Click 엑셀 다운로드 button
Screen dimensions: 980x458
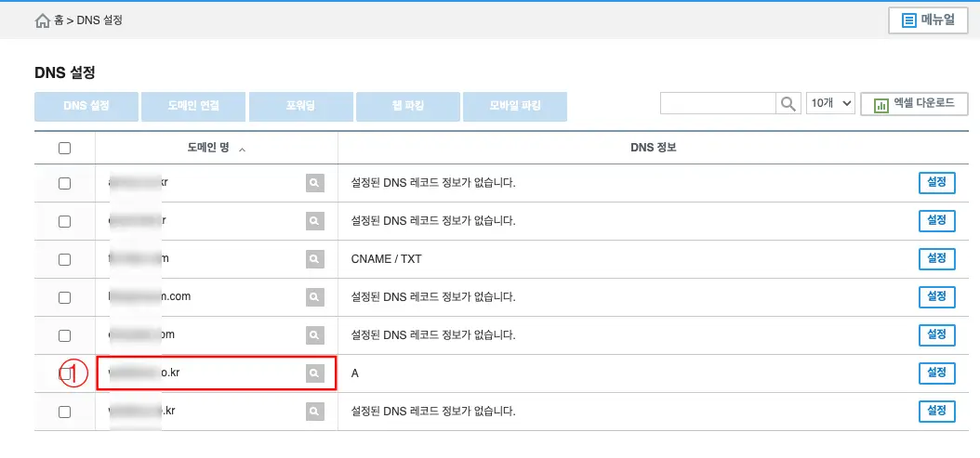click(x=914, y=104)
